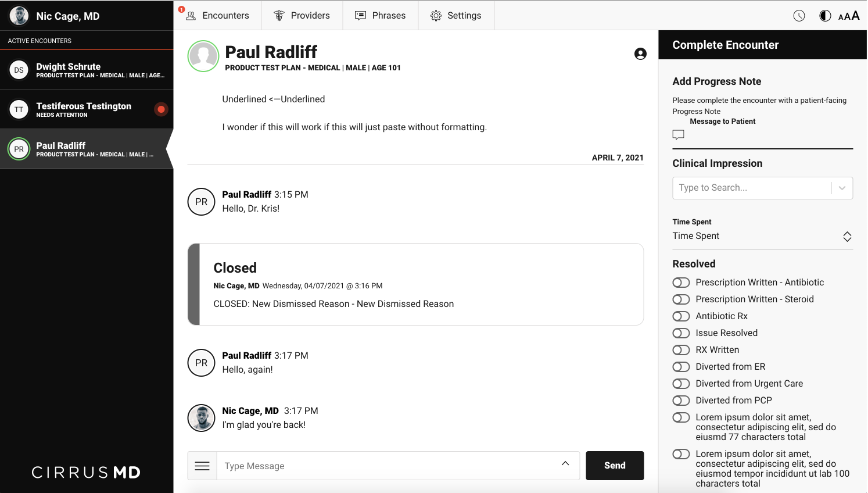The height and width of the screenshot is (493, 868).
Task: Toggle Issue Resolved switch on
Action: 681,333
